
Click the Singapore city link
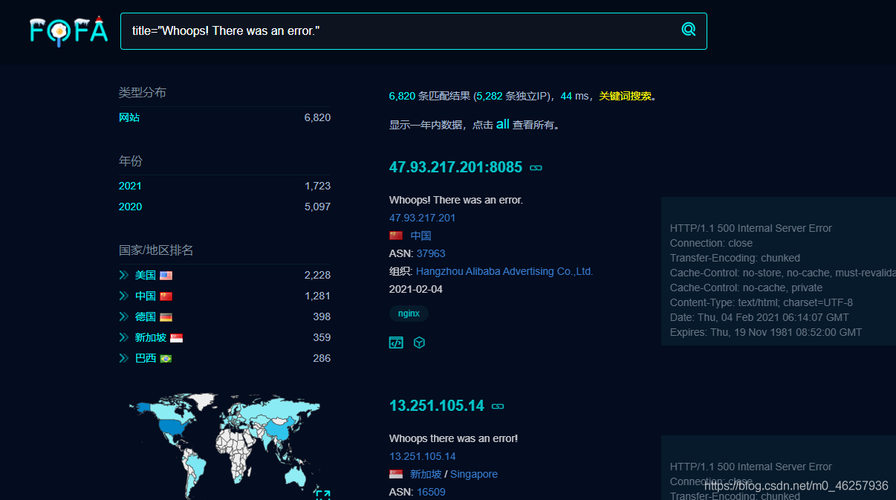[x=474, y=474]
